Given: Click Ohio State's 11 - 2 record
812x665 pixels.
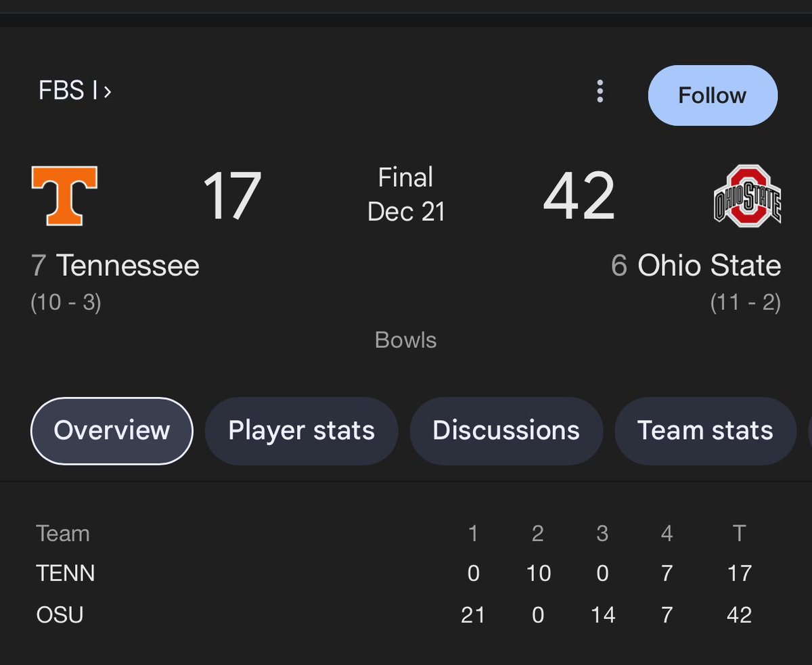Looking at the screenshot, I should pos(746,302).
